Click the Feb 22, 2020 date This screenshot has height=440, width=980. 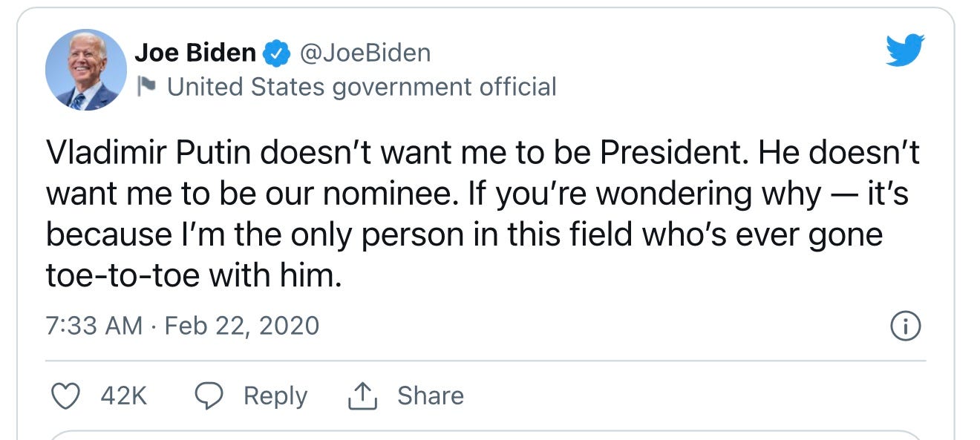point(242,326)
